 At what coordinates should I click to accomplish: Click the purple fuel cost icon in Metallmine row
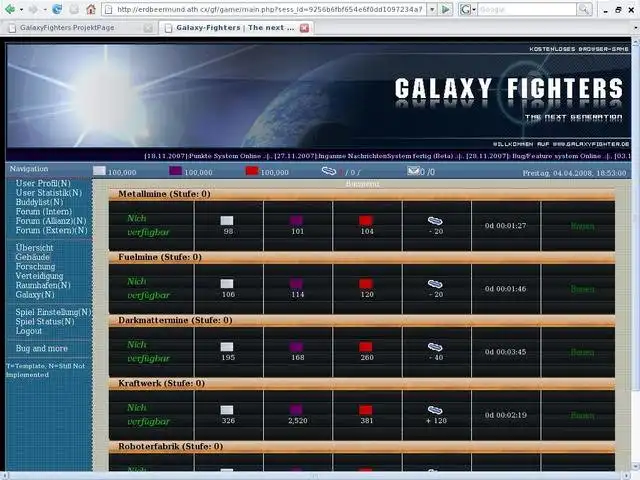tap(296, 221)
